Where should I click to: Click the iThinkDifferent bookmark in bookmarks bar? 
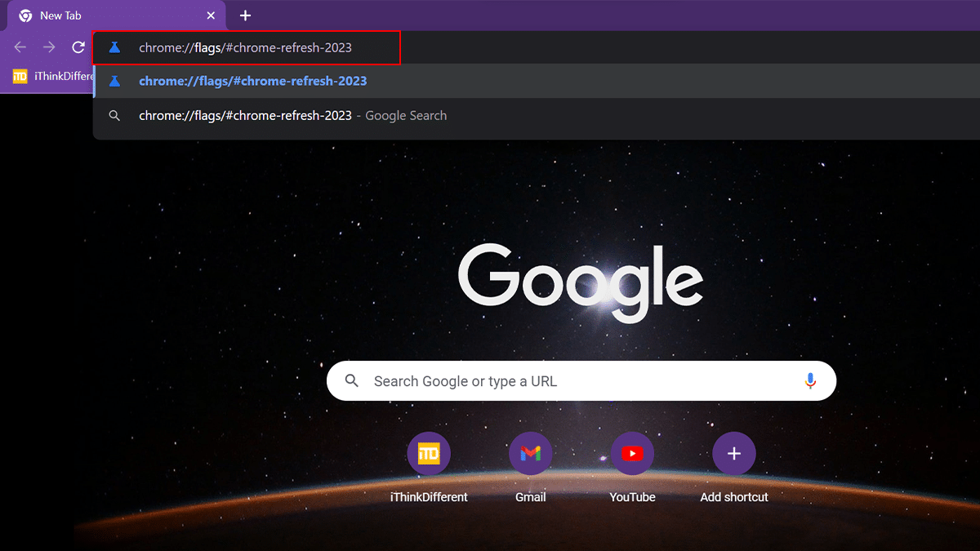41,76
